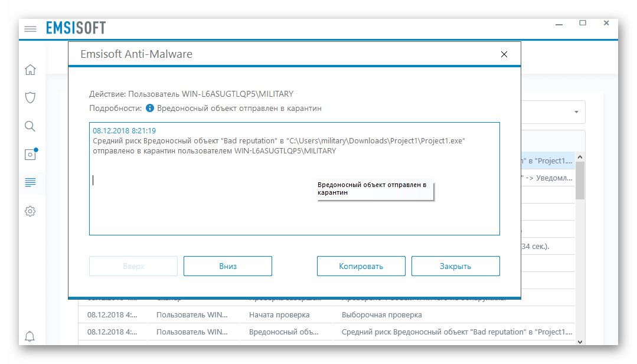Close the Emsisoft main window
The width and height of the screenshot is (637, 364).
coord(606,23)
